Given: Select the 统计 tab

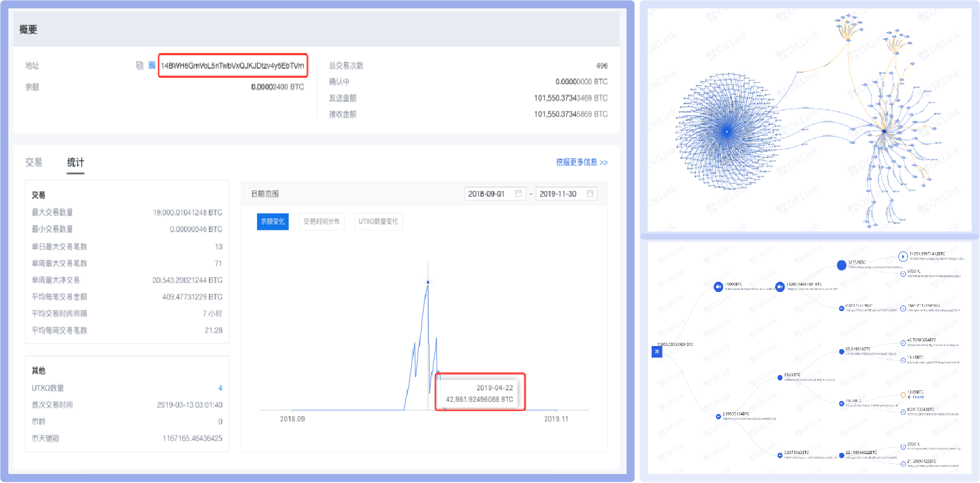Looking at the screenshot, I should tap(75, 162).
